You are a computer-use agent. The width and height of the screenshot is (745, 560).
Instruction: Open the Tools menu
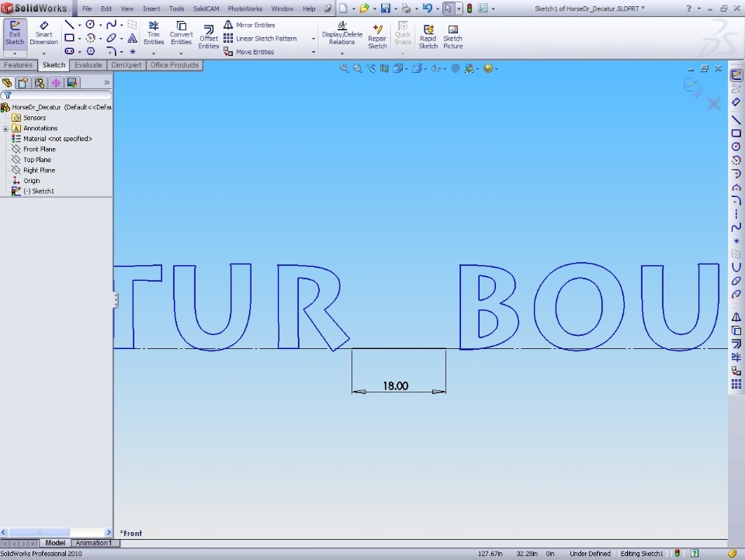click(x=176, y=9)
